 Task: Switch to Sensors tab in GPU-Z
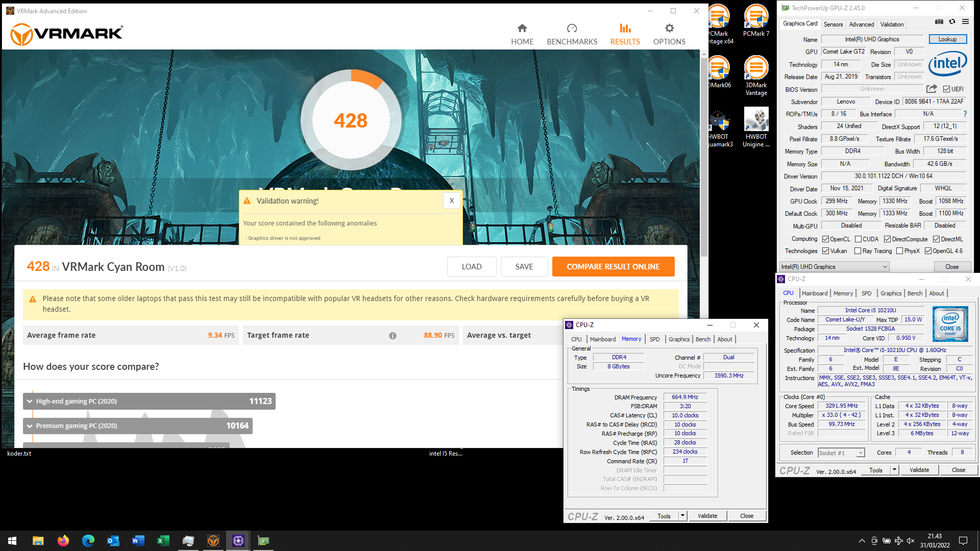pyautogui.click(x=833, y=24)
